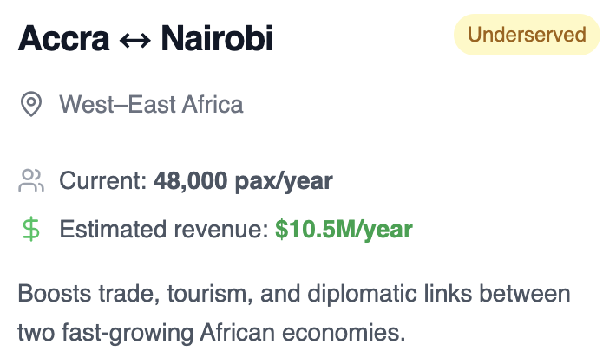Click the fast-growing text in the description

128,334
